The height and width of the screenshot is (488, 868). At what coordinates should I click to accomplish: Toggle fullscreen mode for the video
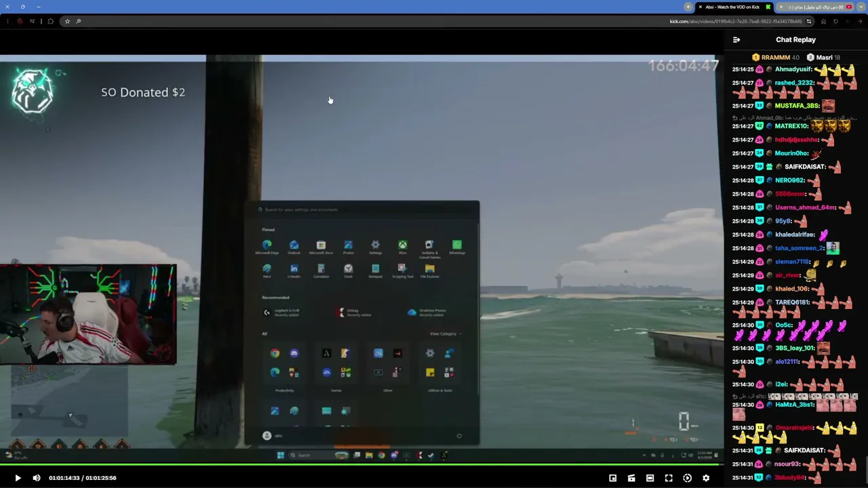click(669, 478)
